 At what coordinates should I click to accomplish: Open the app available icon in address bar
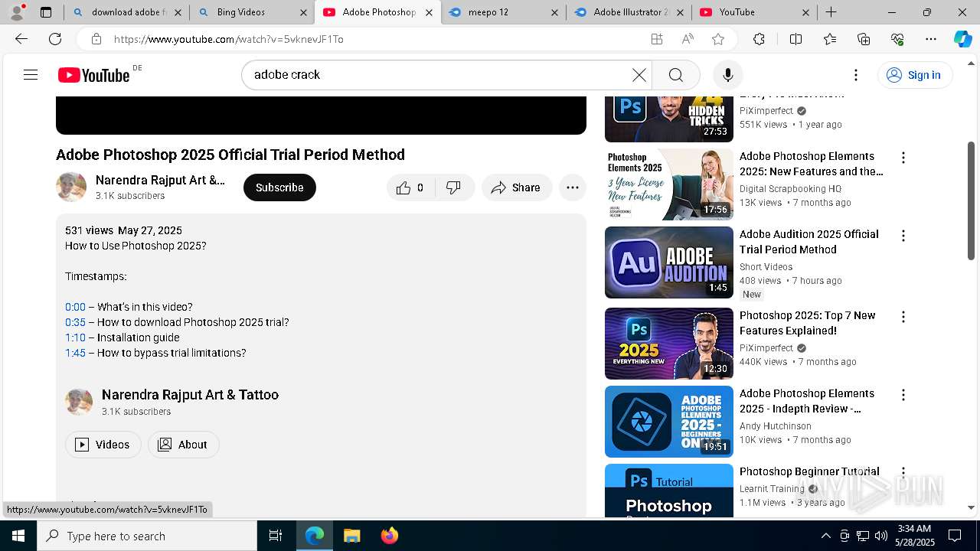tap(657, 39)
